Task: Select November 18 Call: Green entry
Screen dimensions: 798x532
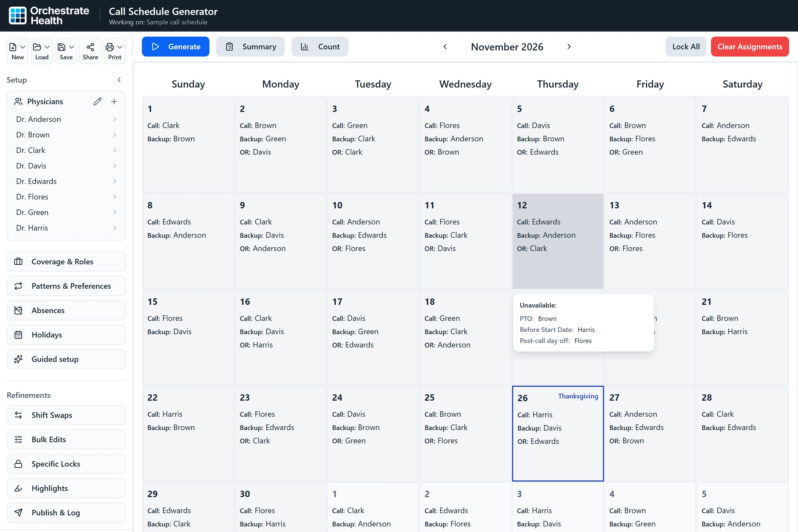Action: (442, 318)
